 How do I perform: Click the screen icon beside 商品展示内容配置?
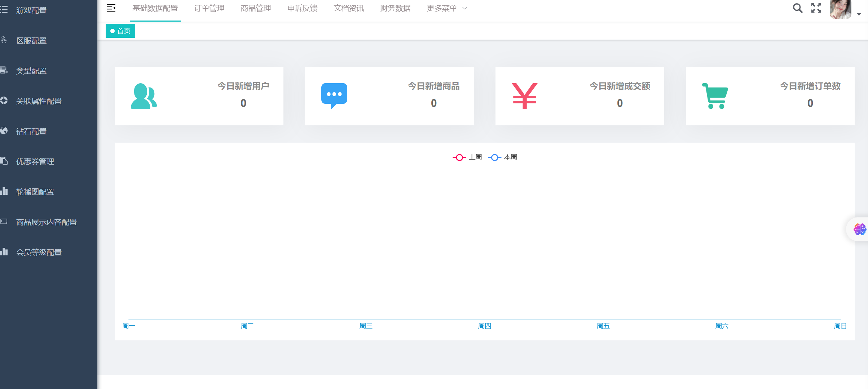pyautogui.click(x=4, y=222)
